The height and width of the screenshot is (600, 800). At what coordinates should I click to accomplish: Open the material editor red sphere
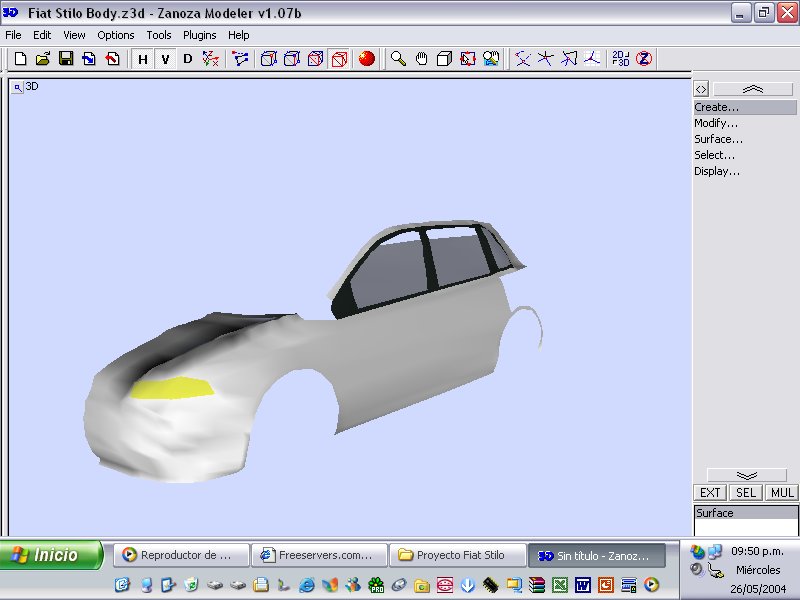366,59
